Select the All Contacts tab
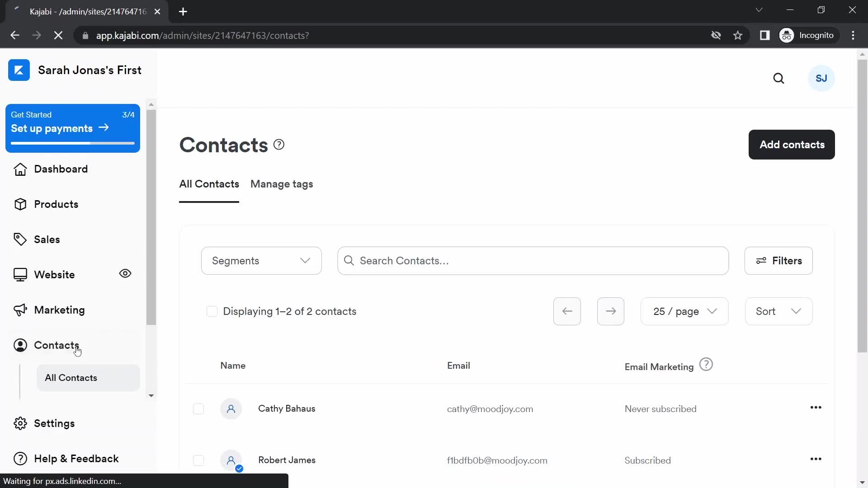Image resolution: width=868 pixels, height=488 pixels. tap(209, 184)
